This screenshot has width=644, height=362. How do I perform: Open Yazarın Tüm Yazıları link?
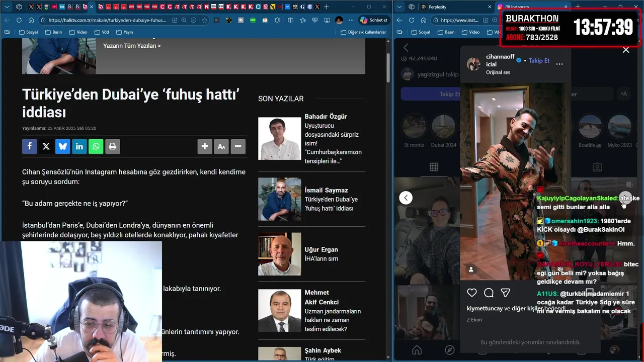pos(132,46)
